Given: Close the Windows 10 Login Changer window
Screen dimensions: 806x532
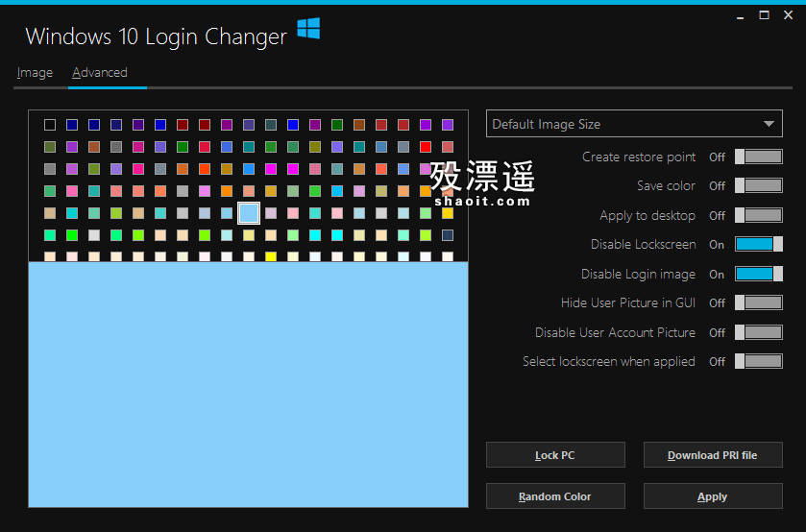Looking at the screenshot, I should [x=788, y=15].
